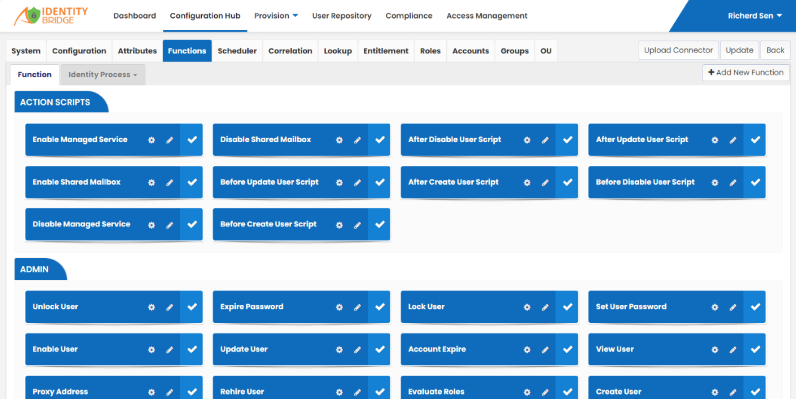Open the OU tab
The image size is (796, 399).
(x=546, y=51)
